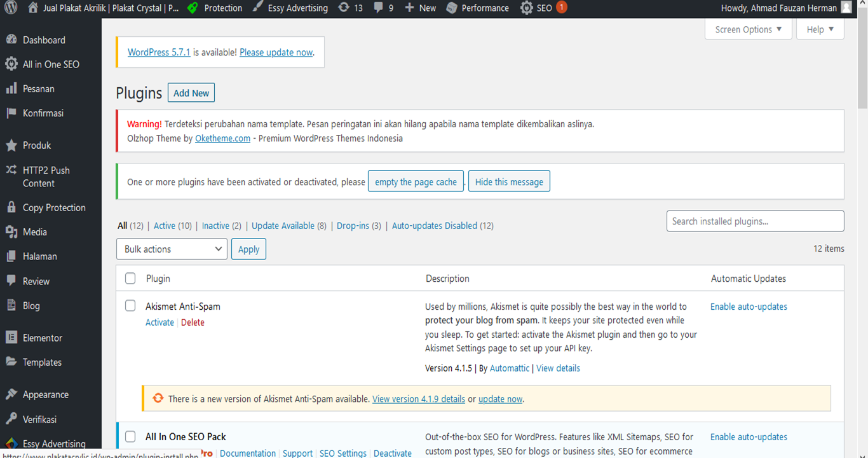Open the WordPress logo menu
The image size is (868, 458).
pos(10,8)
